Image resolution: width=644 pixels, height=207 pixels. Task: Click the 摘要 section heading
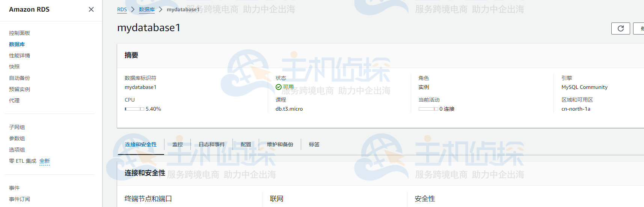coord(131,55)
